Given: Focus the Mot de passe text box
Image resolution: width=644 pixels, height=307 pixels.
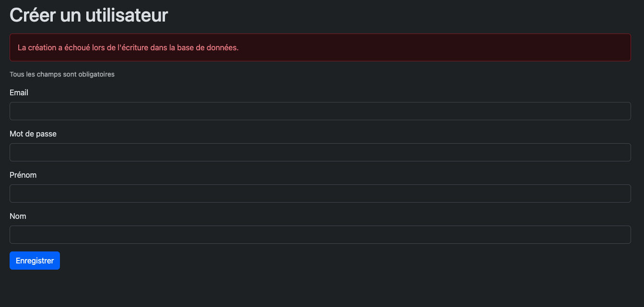Looking at the screenshot, I should point(320,152).
